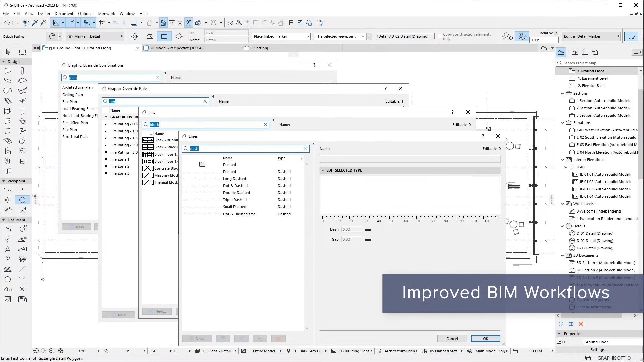Screen dimensions: 644x362
Task: Click new viewpoint plus icon in Navigator
Action: click(561, 324)
